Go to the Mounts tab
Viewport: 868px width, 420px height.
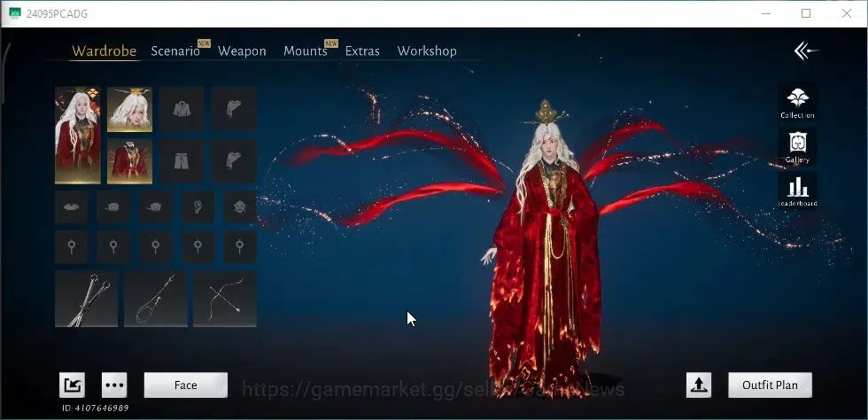point(306,51)
